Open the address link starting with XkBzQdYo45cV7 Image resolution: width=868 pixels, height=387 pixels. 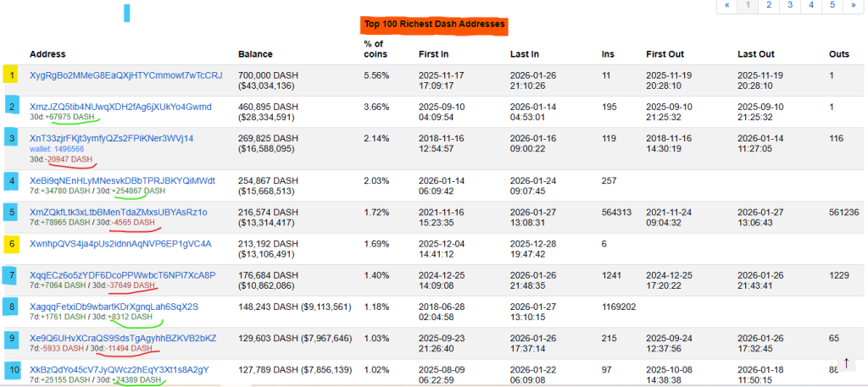click(119, 369)
